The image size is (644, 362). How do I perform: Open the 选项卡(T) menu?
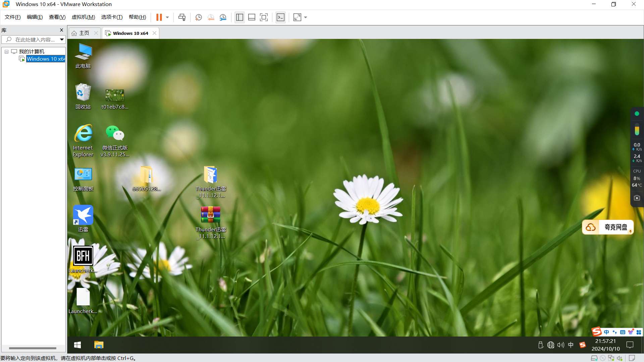pos(112,17)
